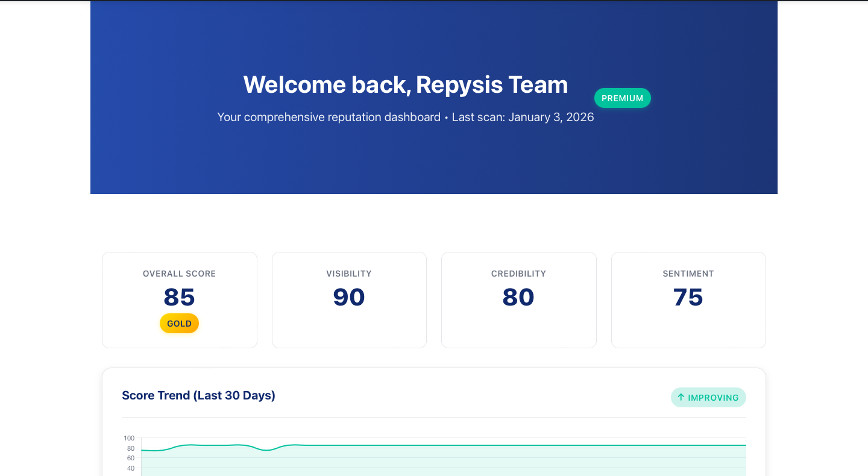
Task: Select the Visibility score card
Action: click(x=349, y=299)
